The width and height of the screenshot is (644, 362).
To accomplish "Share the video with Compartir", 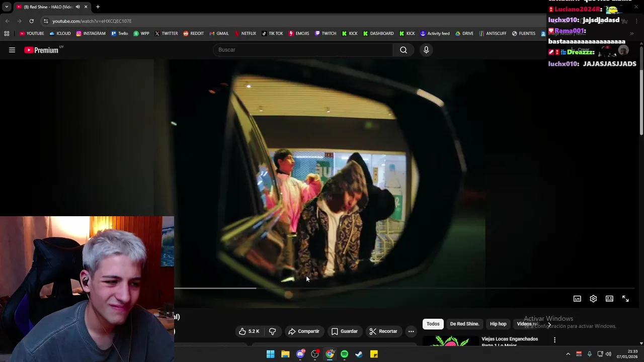I will [x=304, y=331].
